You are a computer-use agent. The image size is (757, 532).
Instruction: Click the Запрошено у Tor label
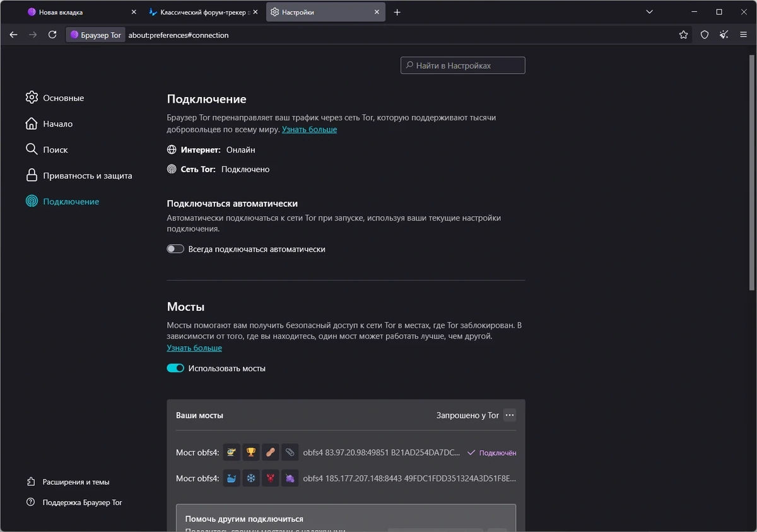(467, 415)
